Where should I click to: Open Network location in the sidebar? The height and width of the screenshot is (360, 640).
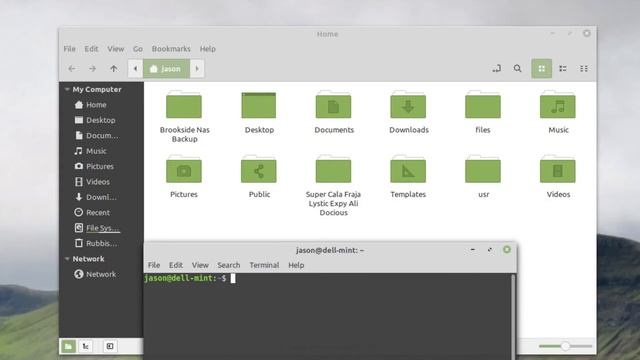pyautogui.click(x=96, y=274)
